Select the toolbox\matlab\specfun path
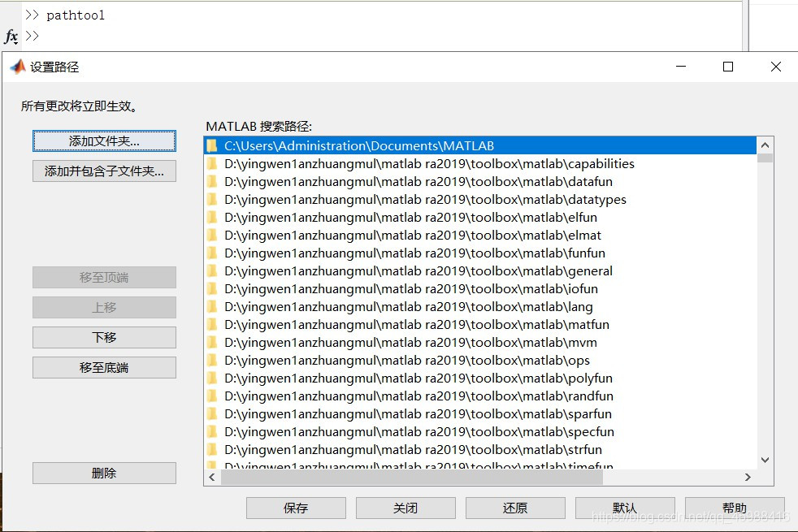Image resolution: width=798 pixels, height=532 pixels. pyautogui.click(x=480, y=432)
